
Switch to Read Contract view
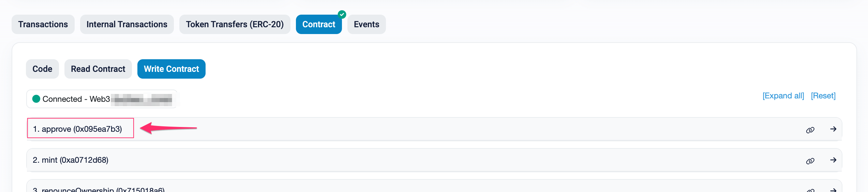point(98,69)
